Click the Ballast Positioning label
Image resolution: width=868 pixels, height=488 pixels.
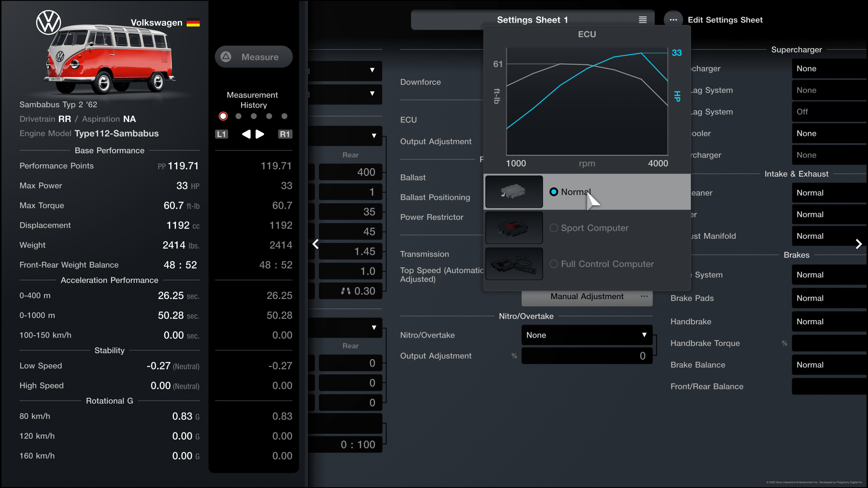tap(435, 197)
